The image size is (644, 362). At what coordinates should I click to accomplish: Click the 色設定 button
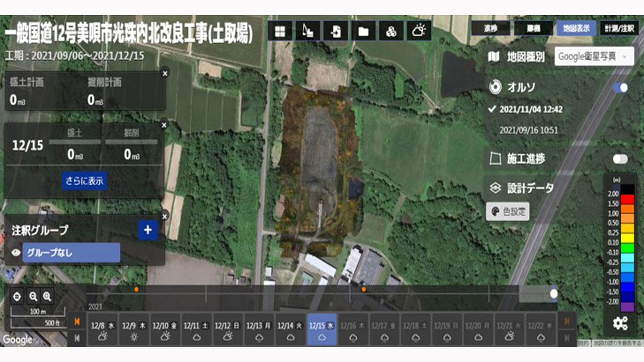point(508,212)
